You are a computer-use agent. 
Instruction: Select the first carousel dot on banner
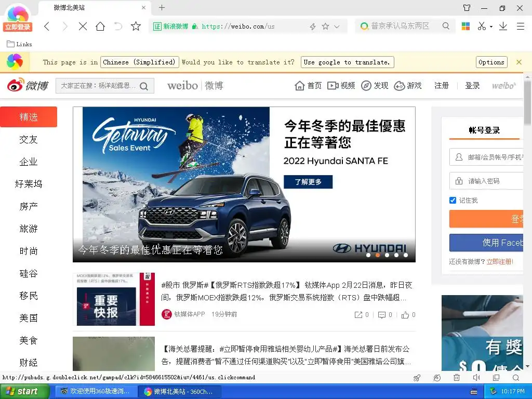point(368,255)
